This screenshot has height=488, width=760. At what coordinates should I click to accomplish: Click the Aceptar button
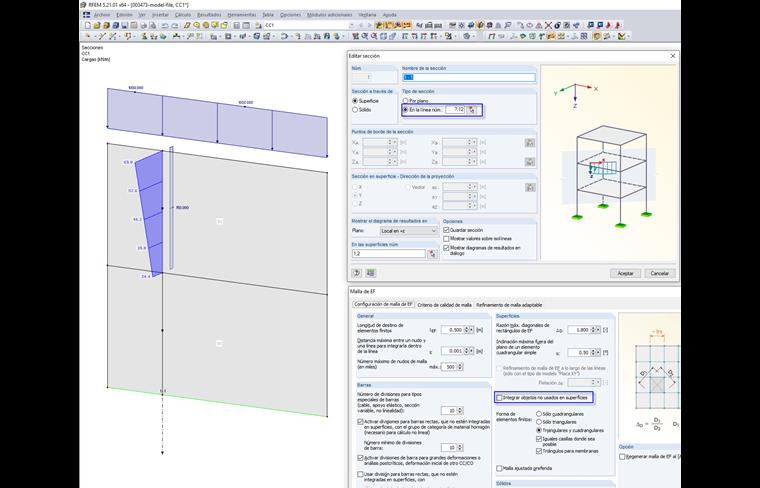[x=625, y=273]
